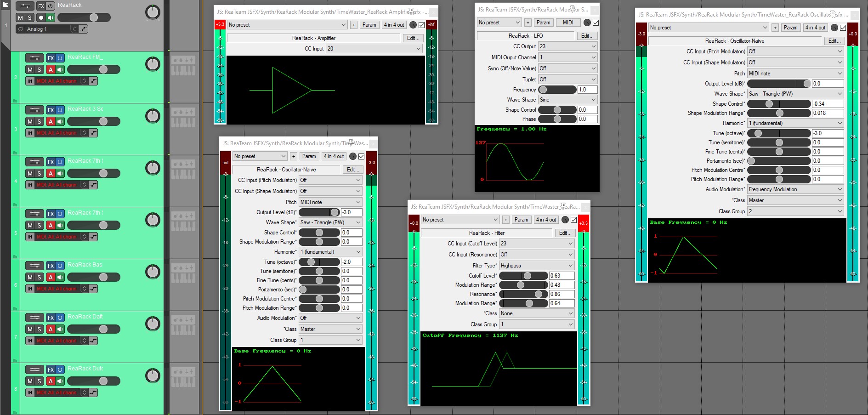This screenshot has width=868, height=415.
Task: Click MIDI item thumbnail on ReaRack Dutc lane
Action: click(183, 377)
